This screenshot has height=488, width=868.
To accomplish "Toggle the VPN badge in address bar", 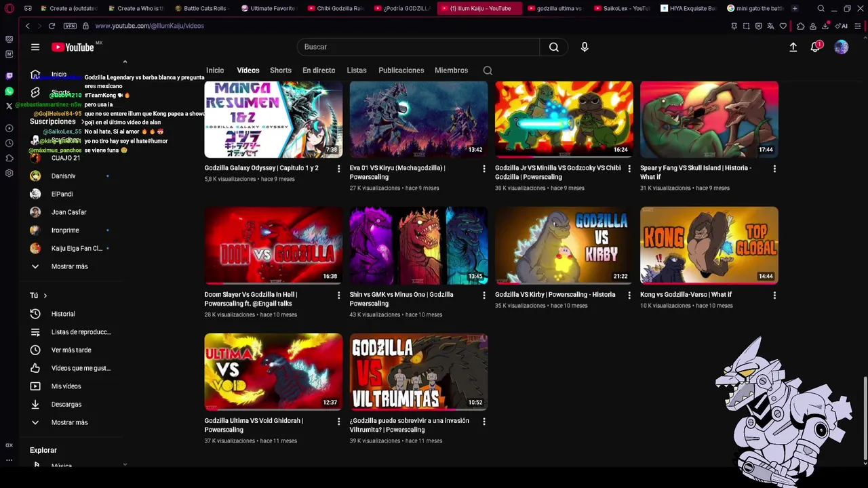I will tap(70, 26).
